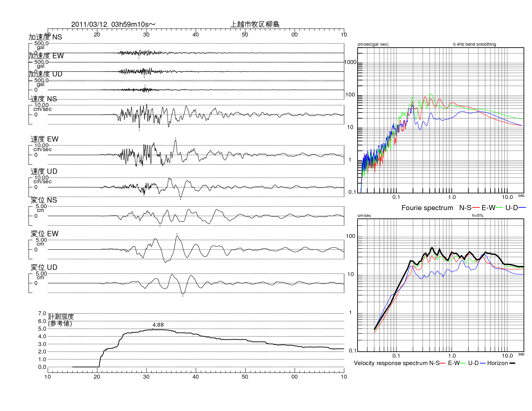Click the 変位 EW displacement label
Viewport: 532px width, 411px height.
pos(44,234)
